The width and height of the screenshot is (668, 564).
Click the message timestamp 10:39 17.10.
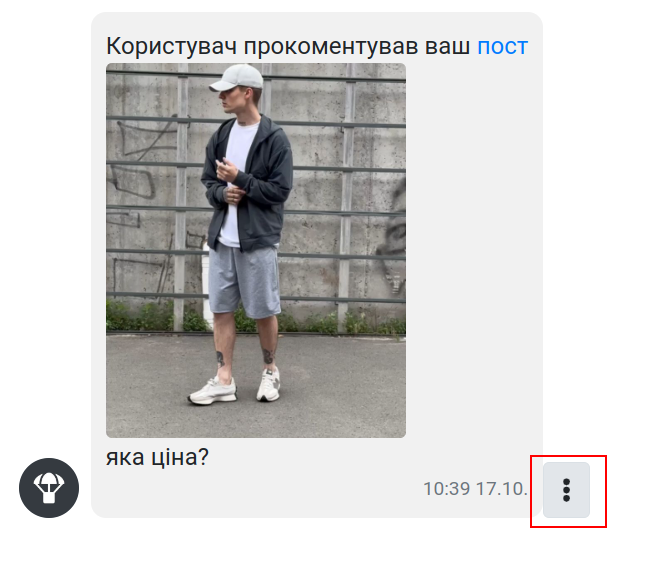pos(475,489)
